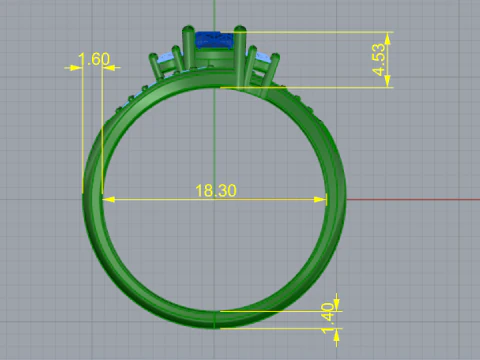
Task: Select the 1.40 shank thickness dimension text
Action: tap(328, 318)
